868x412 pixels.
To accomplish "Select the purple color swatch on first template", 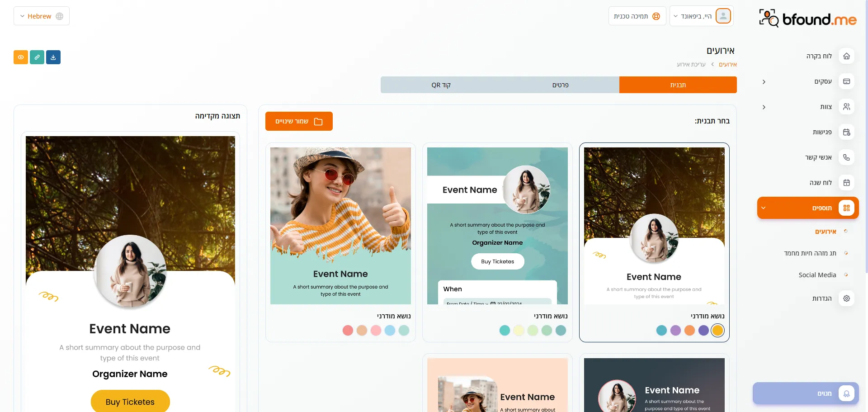I will pos(675,331).
